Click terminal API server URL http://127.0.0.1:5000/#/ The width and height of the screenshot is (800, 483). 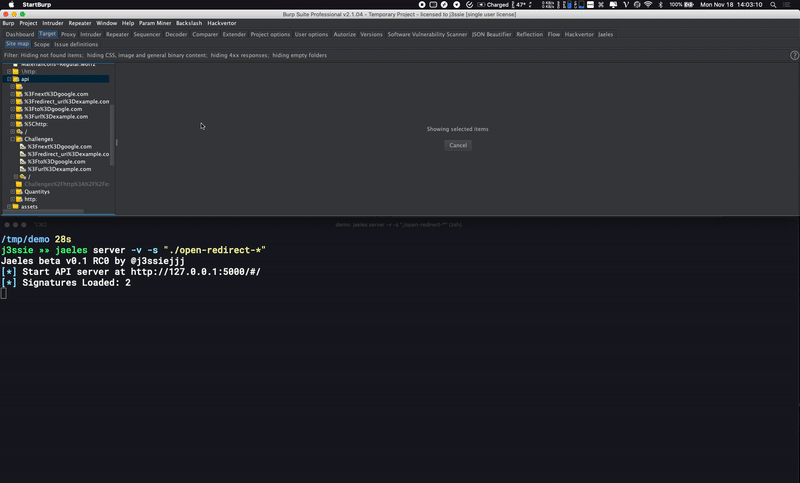tap(195, 272)
